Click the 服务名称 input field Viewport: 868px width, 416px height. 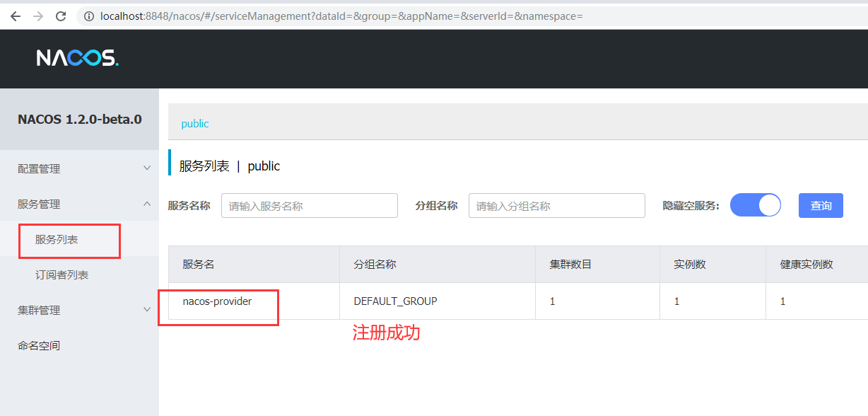(310, 205)
